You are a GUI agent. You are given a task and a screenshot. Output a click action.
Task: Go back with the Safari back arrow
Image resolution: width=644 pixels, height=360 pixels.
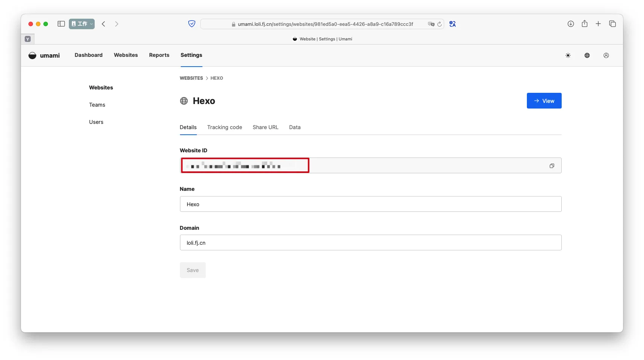tap(104, 24)
